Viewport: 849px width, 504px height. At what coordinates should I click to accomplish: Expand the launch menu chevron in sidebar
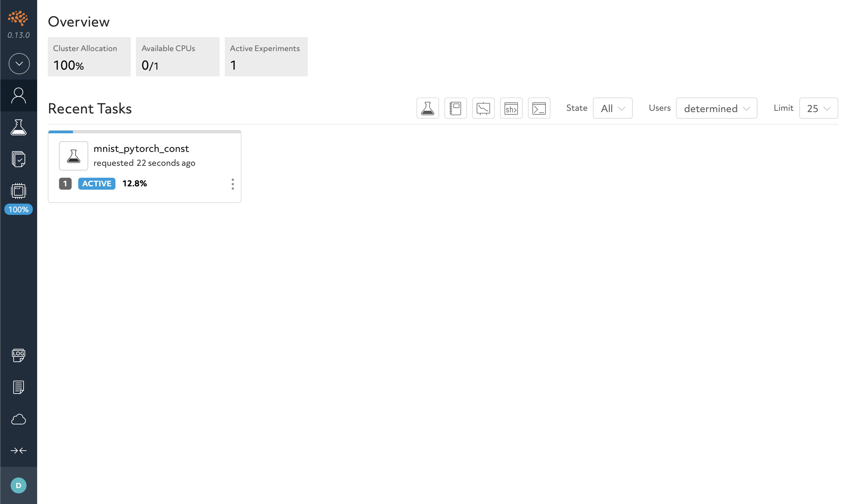coord(19,64)
